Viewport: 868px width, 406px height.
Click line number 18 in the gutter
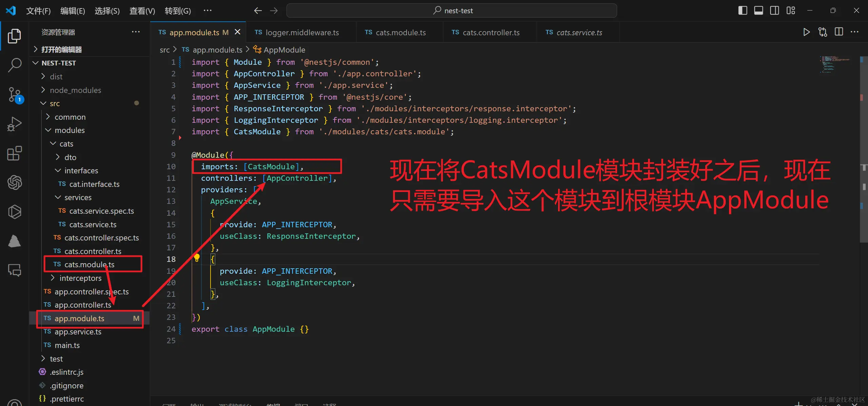pos(171,259)
